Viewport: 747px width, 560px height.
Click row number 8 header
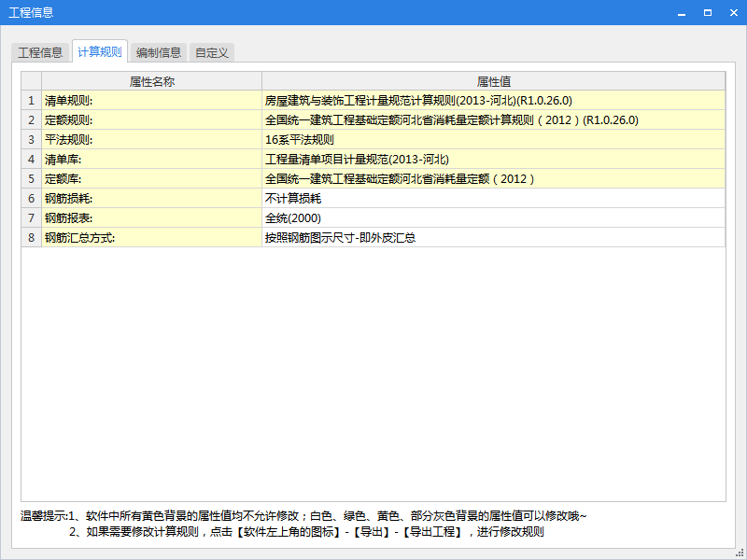tap(32, 237)
